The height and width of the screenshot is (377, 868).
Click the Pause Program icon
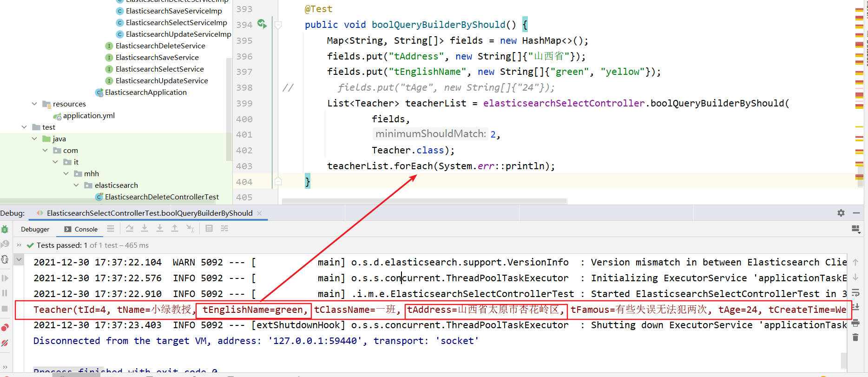click(x=5, y=293)
